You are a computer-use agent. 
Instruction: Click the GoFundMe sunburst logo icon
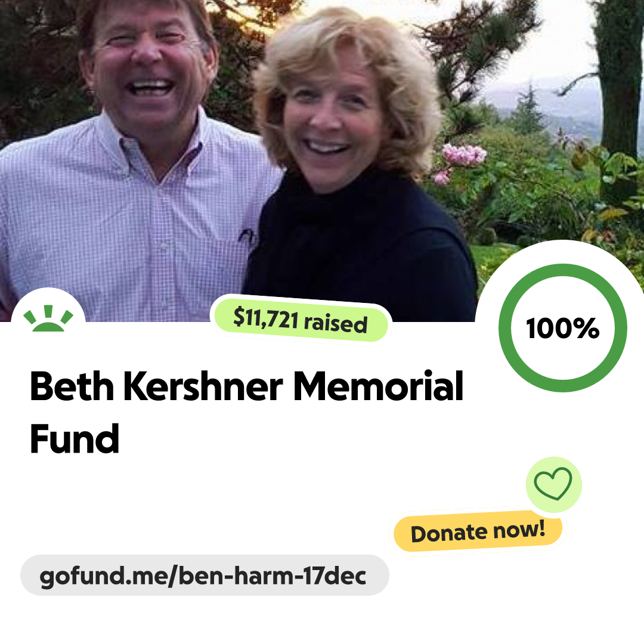(48, 318)
